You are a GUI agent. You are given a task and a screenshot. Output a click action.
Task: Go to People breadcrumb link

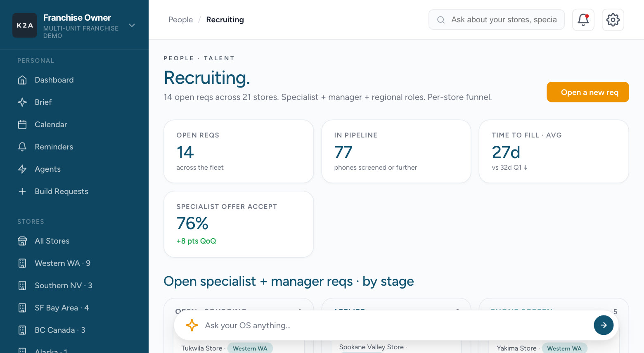click(x=180, y=20)
